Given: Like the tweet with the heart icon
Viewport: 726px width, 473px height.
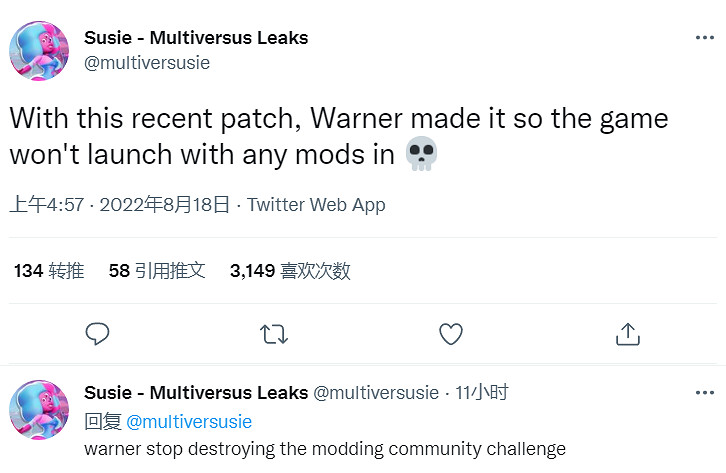Looking at the screenshot, I should click(451, 333).
